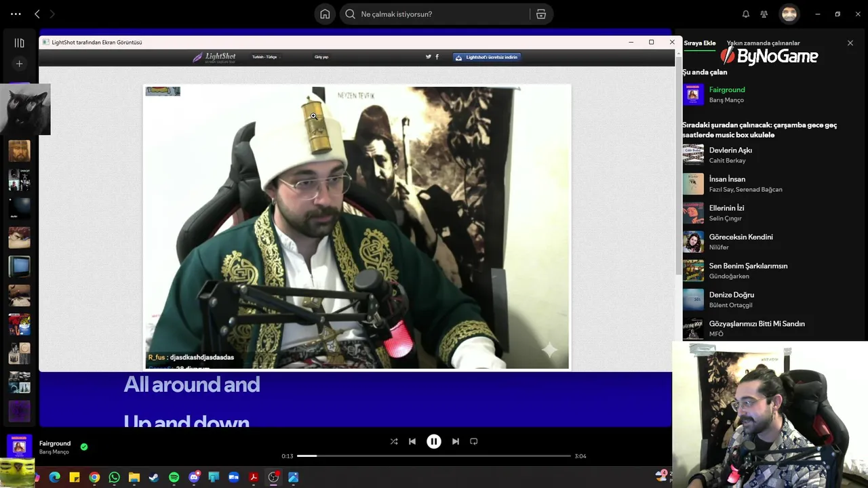Screen dimensions: 868x488
Task: Select queue song Devlerin Aşkı
Action: click(730, 150)
